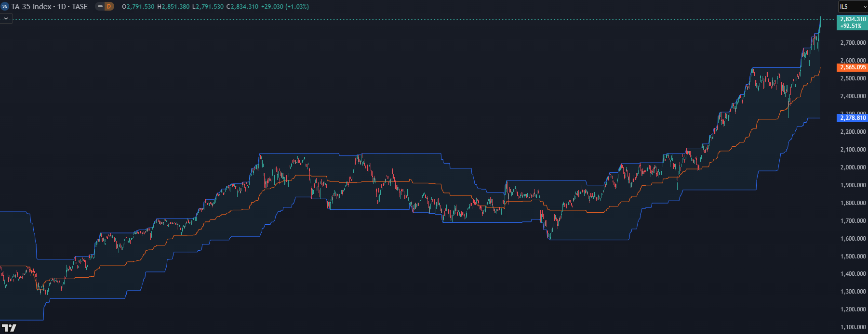Click the 2,400.000 price axis label
This screenshot has width=868, height=334.
(x=853, y=96)
